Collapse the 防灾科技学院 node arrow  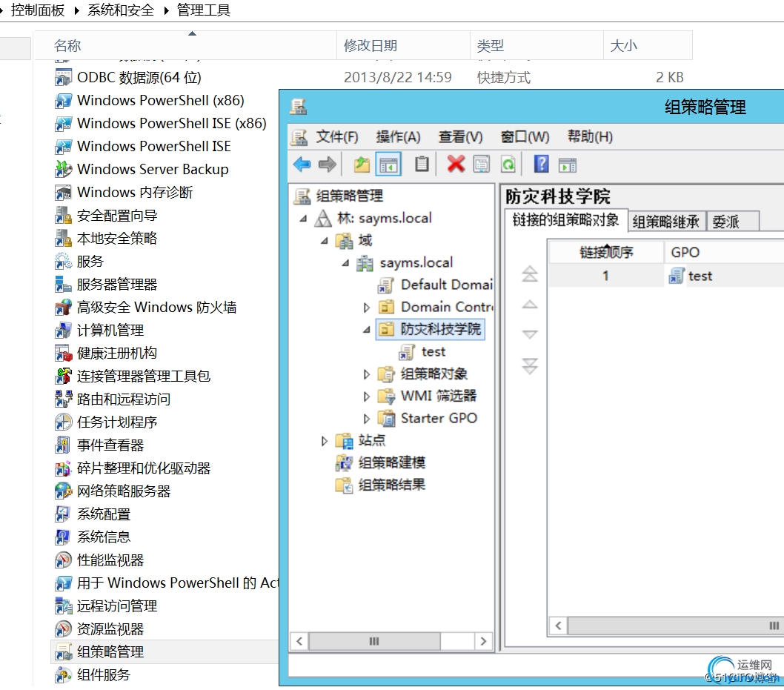(x=367, y=330)
